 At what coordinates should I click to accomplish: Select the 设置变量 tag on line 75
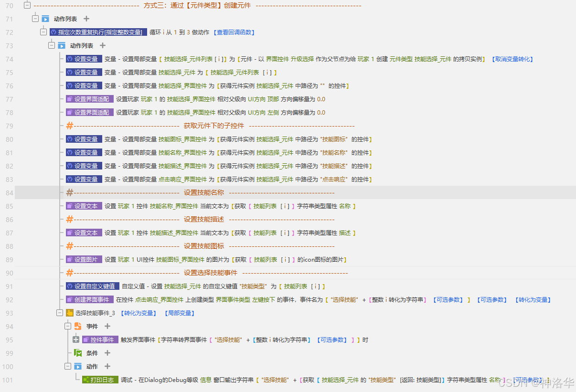point(84,72)
